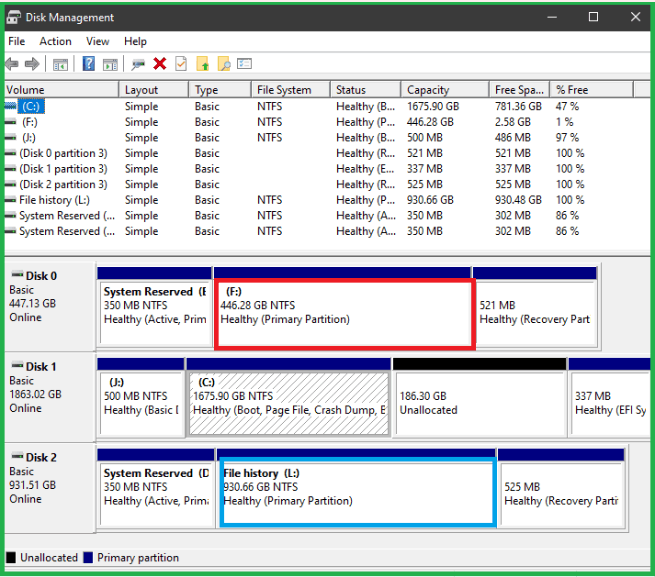Click the drive icon beside (C:) volume
655x577 pixels.
coord(10,106)
